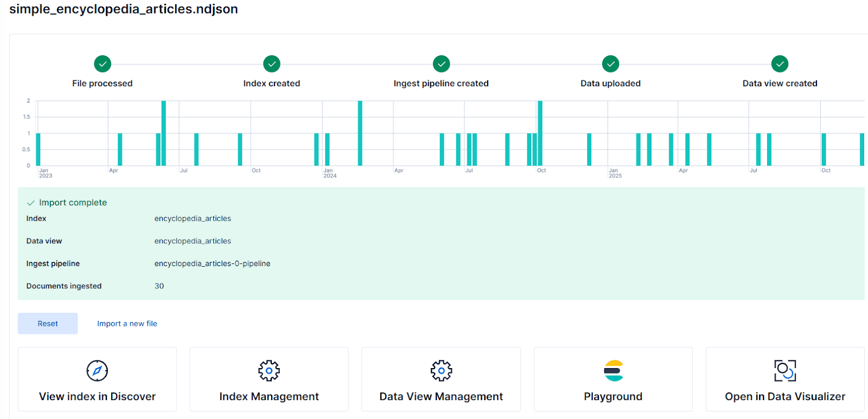Choose Open in Data Visualizer text
Image resolution: width=868 pixels, height=419 pixels.
point(785,396)
